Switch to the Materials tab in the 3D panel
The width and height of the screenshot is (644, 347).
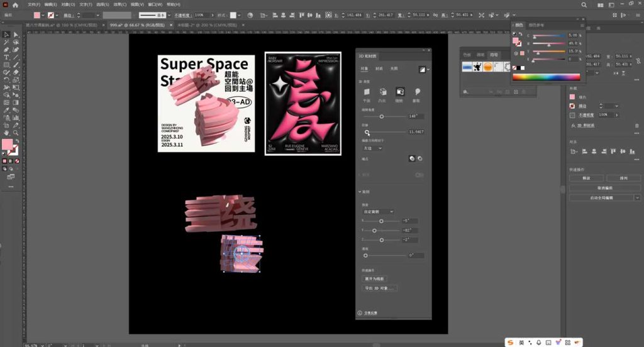(x=379, y=69)
